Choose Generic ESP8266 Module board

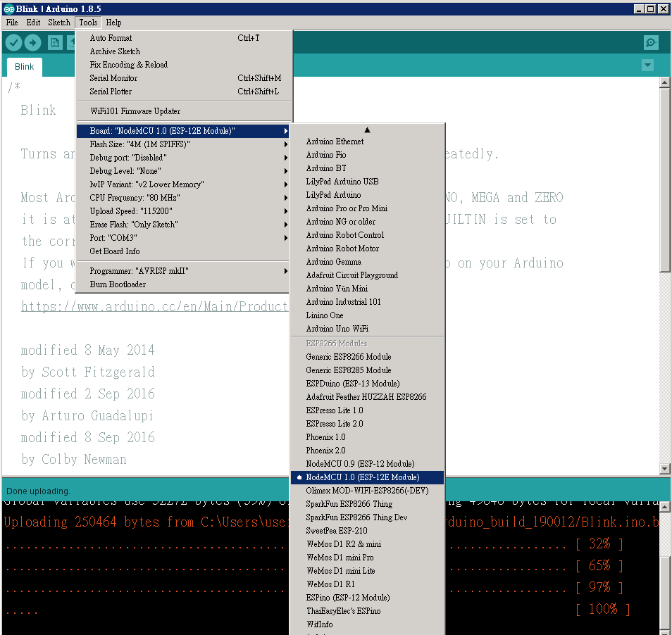(x=367, y=357)
